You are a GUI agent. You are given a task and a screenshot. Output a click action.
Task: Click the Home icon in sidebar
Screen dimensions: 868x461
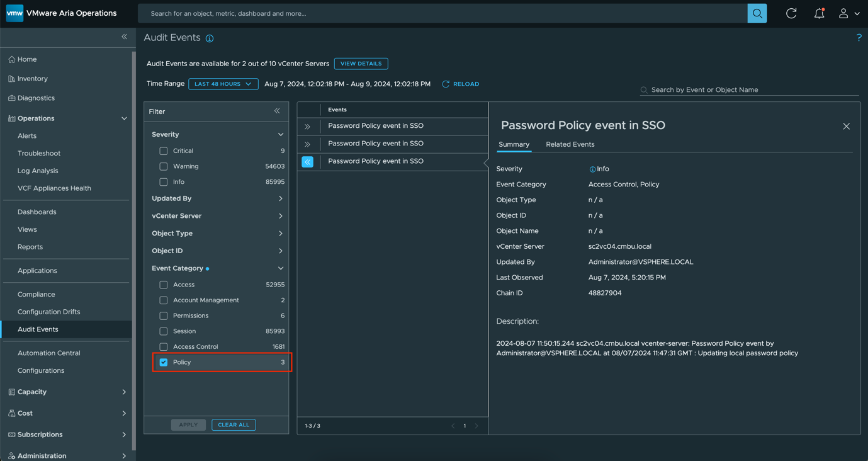[x=11, y=59]
